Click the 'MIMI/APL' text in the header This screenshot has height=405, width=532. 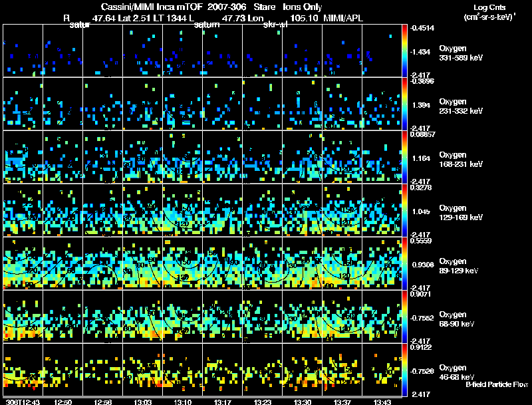click(x=343, y=18)
